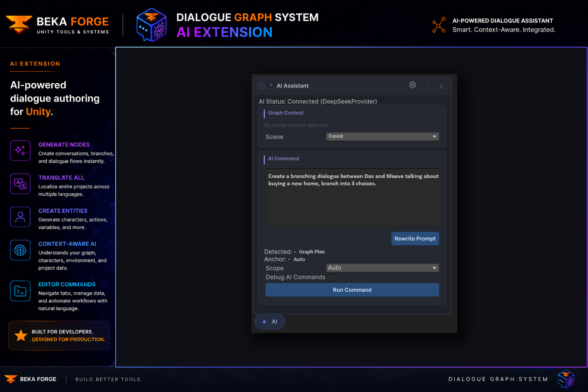The image size is (588, 392).
Task: Click the orange network nodes icon
Action: pyautogui.click(x=439, y=25)
